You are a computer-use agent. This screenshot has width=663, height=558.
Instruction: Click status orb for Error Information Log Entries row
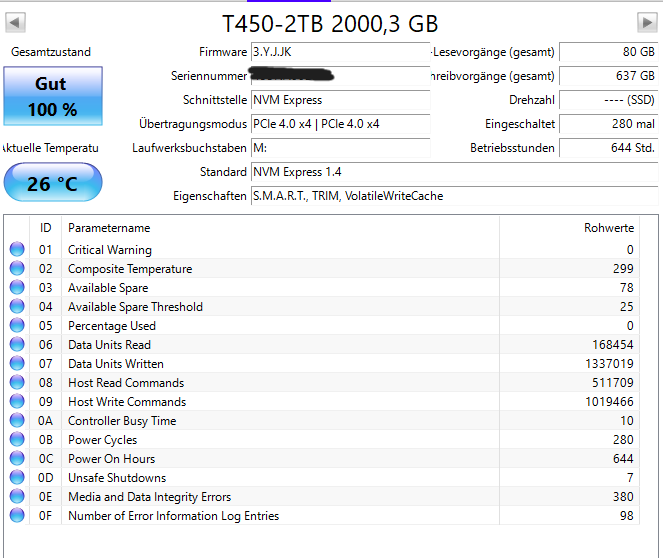click(17, 516)
